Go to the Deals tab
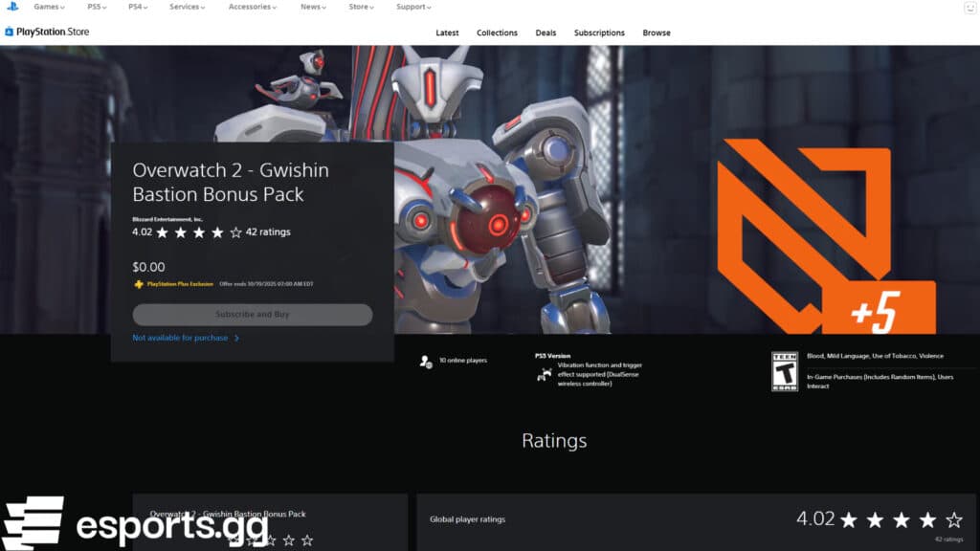Image resolution: width=980 pixels, height=551 pixels. click(546, 33)
